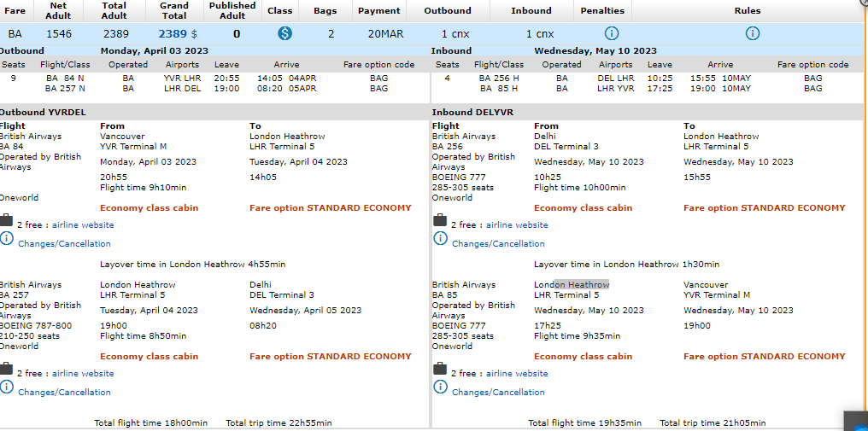Click the info icon for BA 85 Changes/Cancellation
The image size is (868, 431).
point(440,387)
